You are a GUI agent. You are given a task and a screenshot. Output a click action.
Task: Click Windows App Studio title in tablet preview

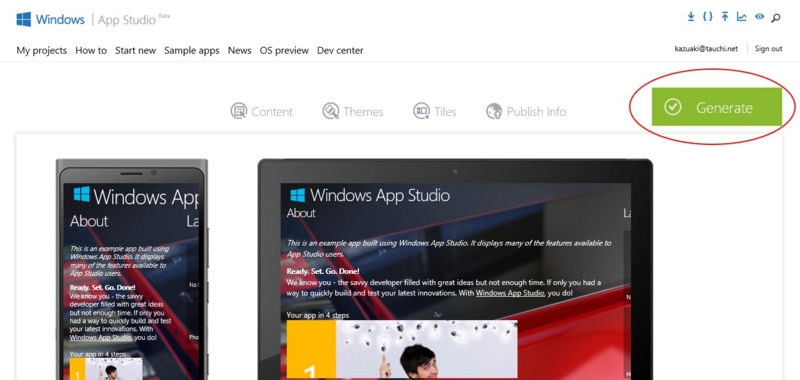380,195
